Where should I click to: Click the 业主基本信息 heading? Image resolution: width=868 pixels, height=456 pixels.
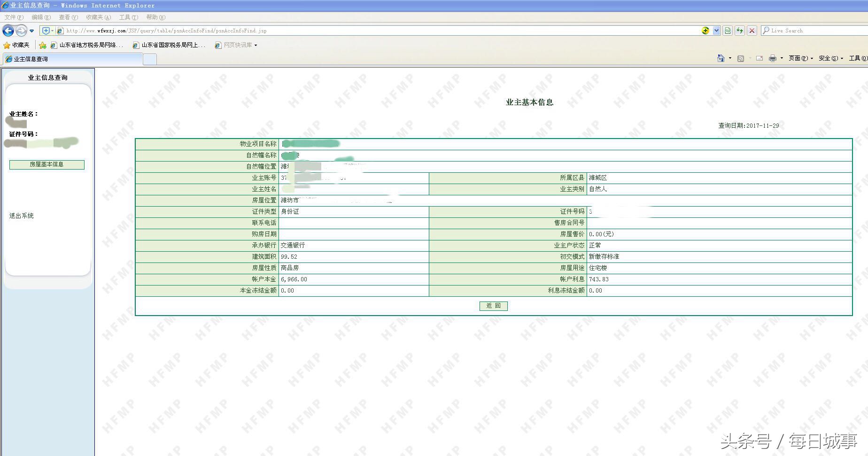coord(529,102)
